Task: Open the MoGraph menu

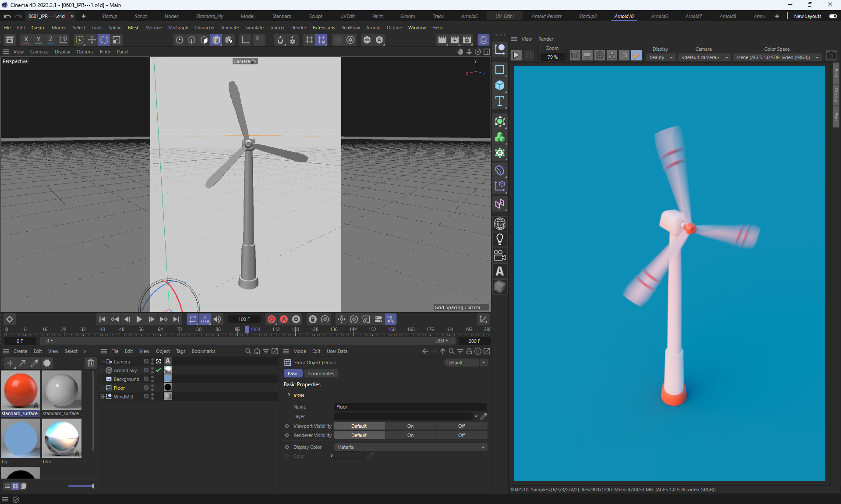Action: (x=178, y=28)
